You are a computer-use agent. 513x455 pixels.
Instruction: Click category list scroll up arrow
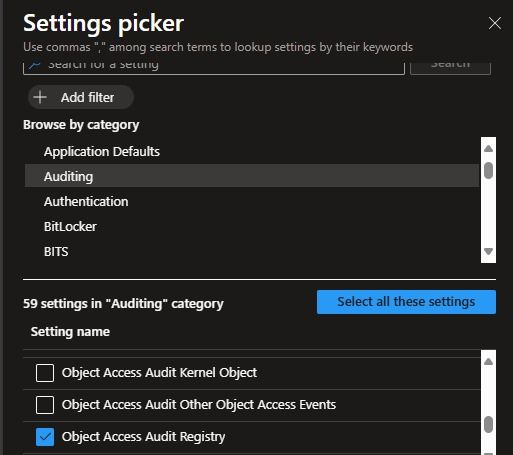coord(488,149)
